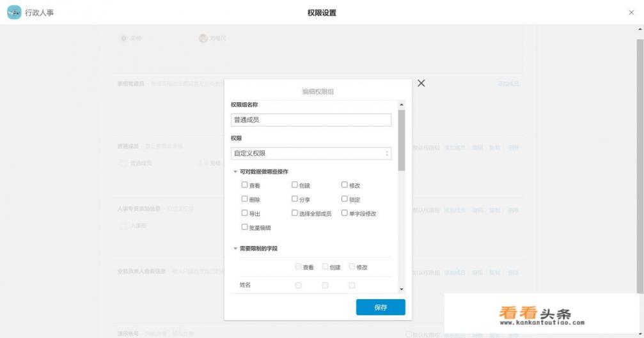Check the 创建 operation checkbox

pyautogui.click(x=295, y=185)
